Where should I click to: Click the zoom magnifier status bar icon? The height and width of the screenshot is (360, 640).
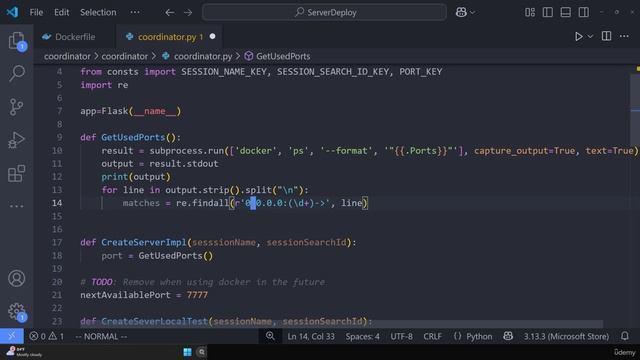(x=270, y=336)
